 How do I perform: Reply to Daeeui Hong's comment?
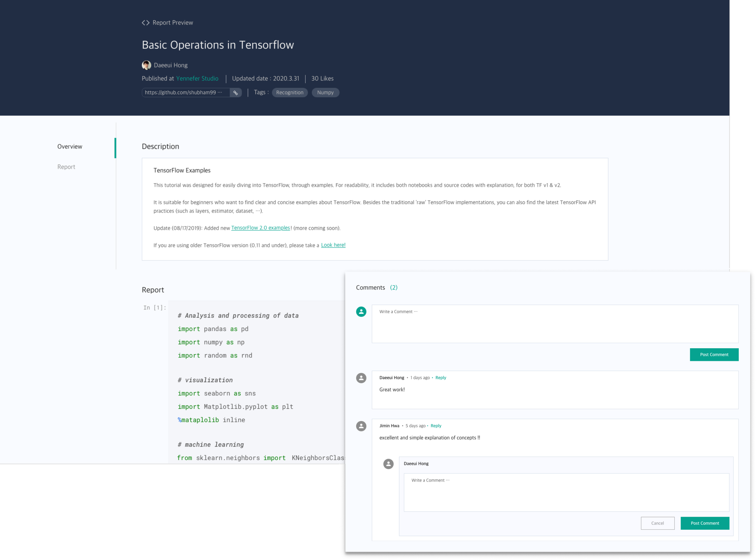(x=441, y=378)
